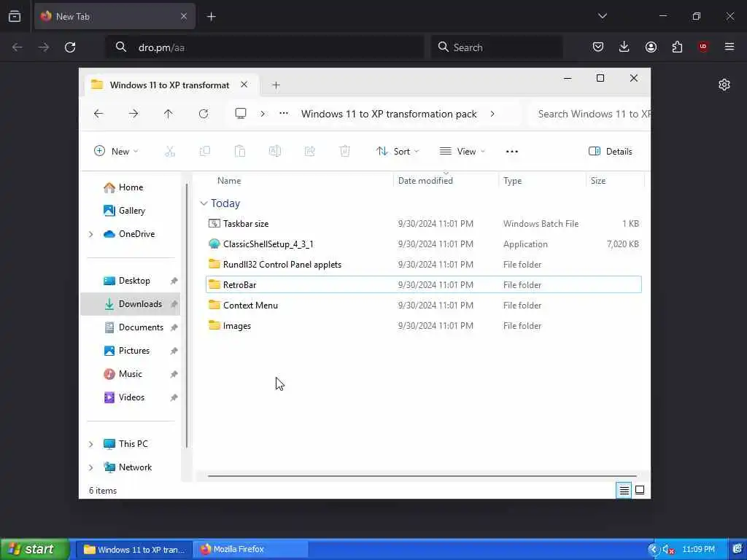The image size is (747, 560).
Task: Reload the Firefox page
Action: pos(70,47)
